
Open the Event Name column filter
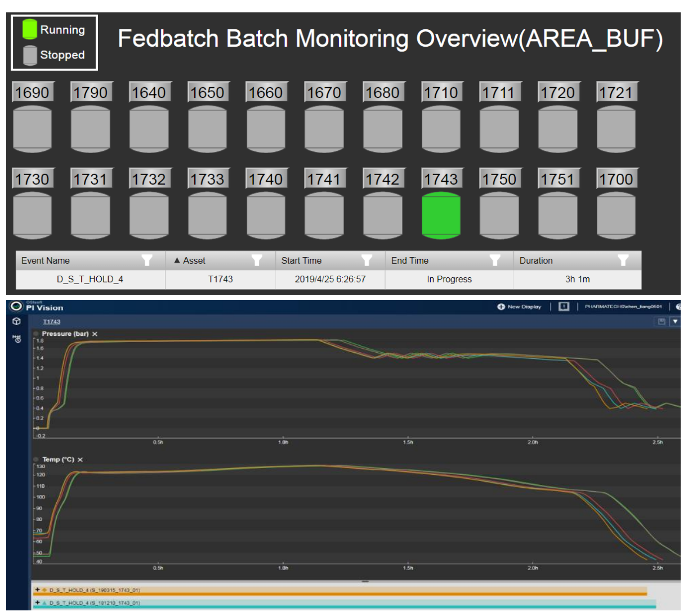click(x=147, y=260)
